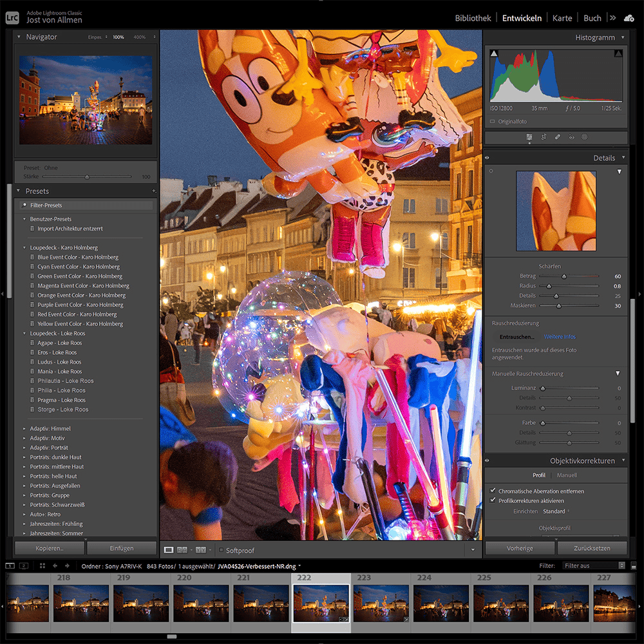Open the Masking tool icon
The height and width of the screenshot is (644, 644).
585,137
